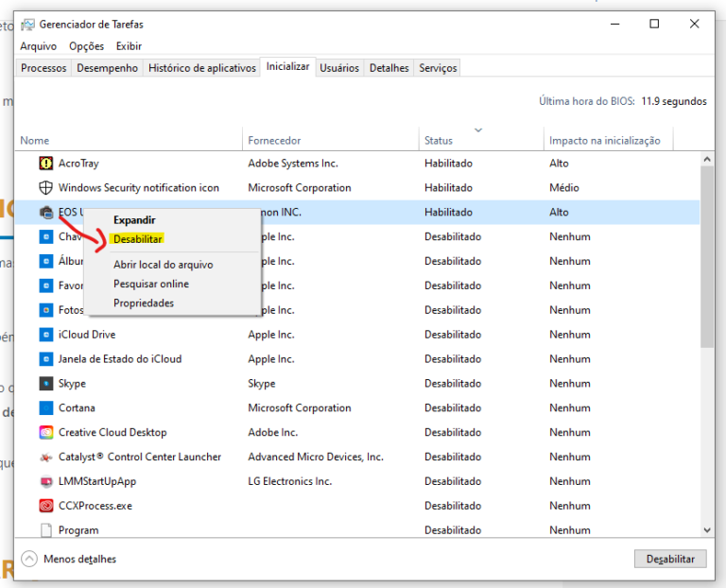Select the Catalyst Control Center Launcher icon

[46, 458]
